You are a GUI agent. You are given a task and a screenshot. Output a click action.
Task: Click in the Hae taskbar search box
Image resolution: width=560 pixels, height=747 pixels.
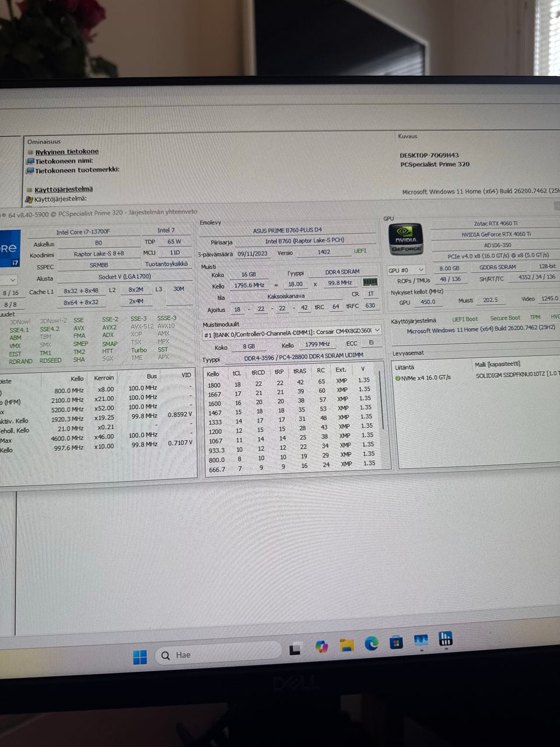point(218,653)
